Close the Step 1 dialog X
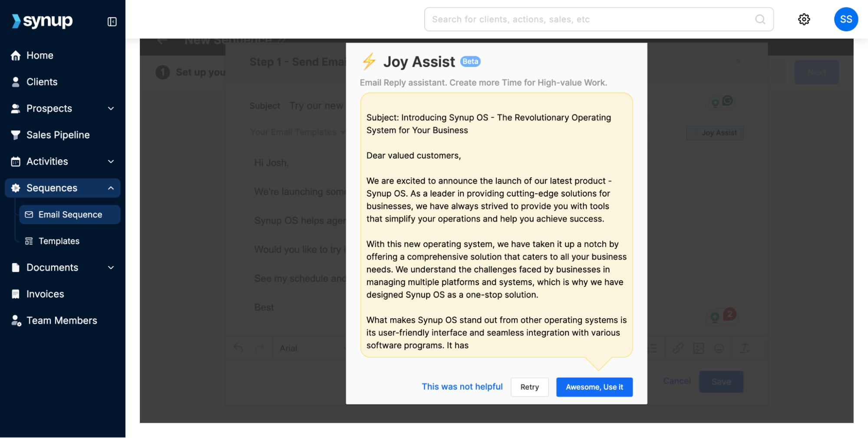Screen dimensions: 868x438 [x=739, y=62]
